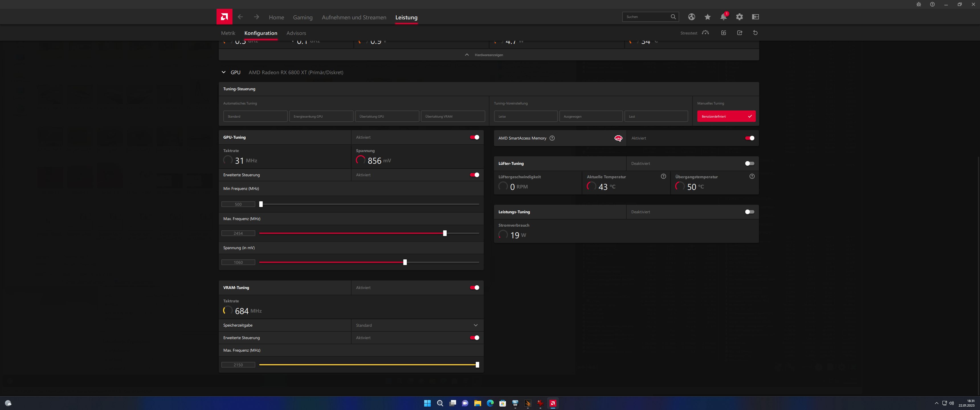Collapse the GPU section chevron
This screenshot has height=410, width=980.
coord(224,72)
